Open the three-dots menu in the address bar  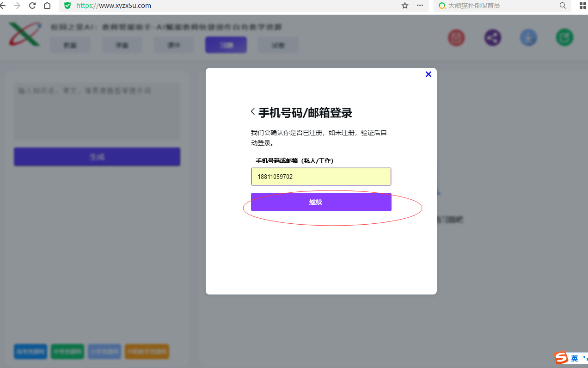420,6
